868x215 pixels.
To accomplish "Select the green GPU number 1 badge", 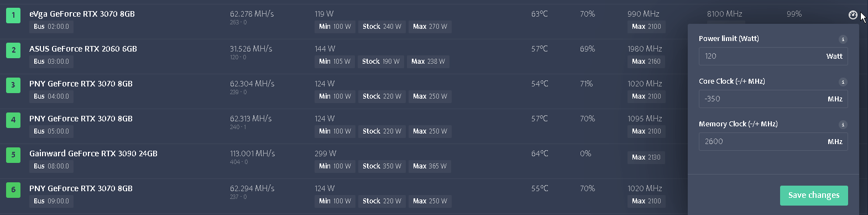I will tap(14, 15).
